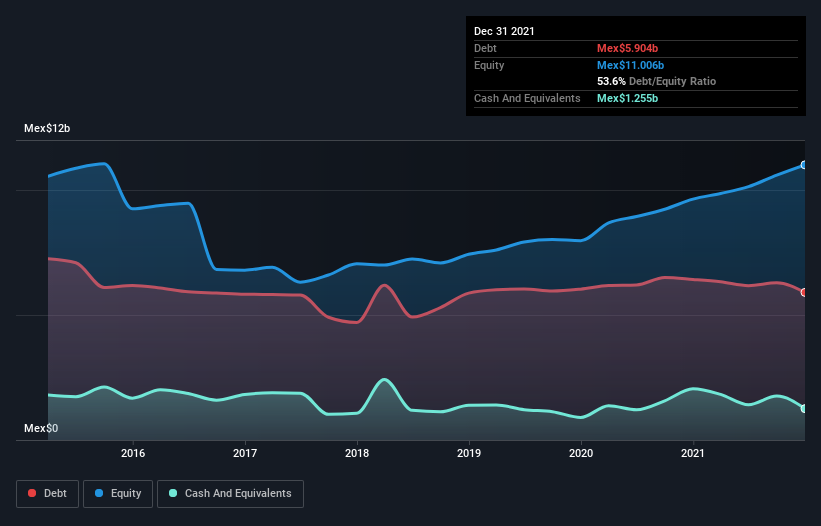
Task: Click the 2020 axis label
Action: point(581,453)
